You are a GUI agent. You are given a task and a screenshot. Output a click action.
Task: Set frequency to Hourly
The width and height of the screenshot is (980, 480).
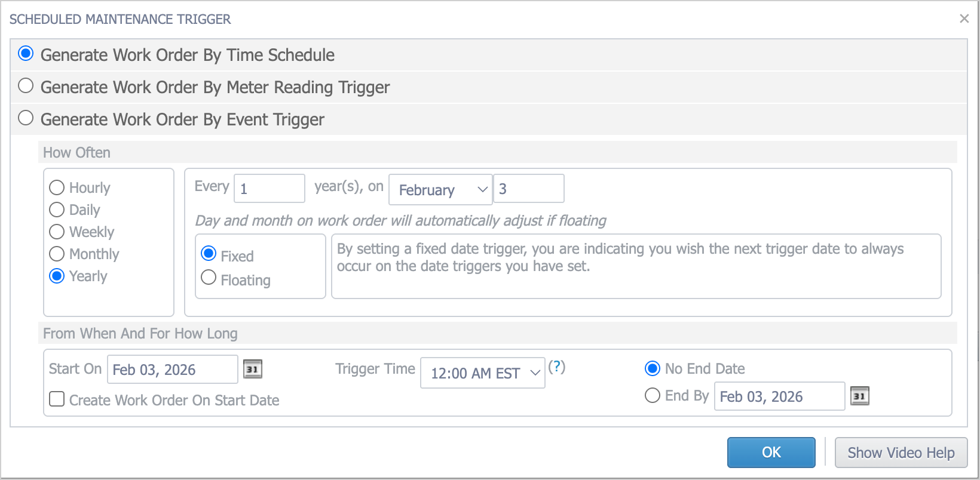pyautogui.click(x=57, y=188)
